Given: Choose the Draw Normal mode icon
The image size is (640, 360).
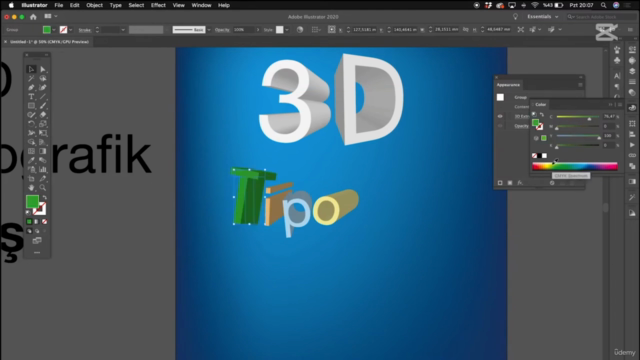Looking at the screenshot, I should tap(29, 231).
